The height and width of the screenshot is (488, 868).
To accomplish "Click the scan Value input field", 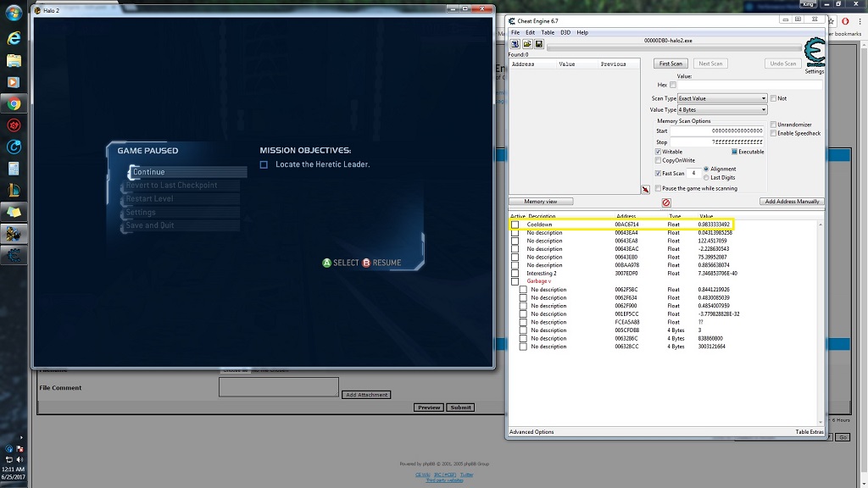I will pyautogui.click(x=750, y=85).
